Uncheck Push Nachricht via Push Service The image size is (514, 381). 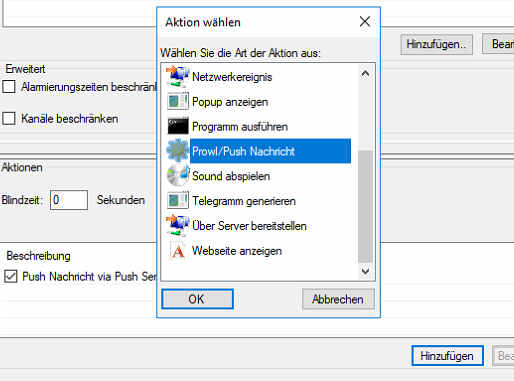click(x=11, y=276)
